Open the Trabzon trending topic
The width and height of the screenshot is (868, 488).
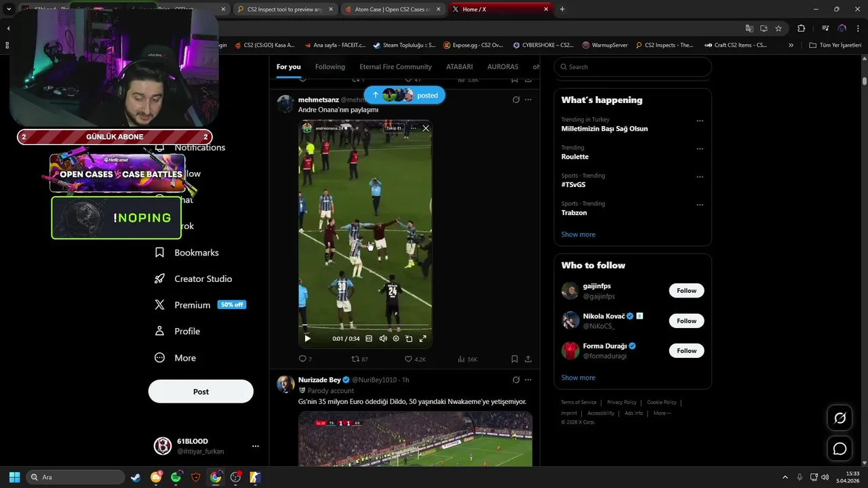pos(574,213)
